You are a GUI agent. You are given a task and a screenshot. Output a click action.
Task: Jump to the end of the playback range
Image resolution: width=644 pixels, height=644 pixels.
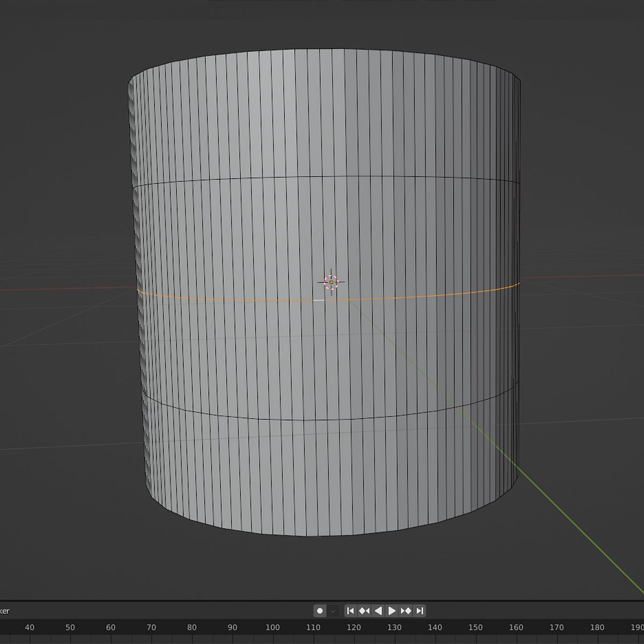click(x=419, y=611)
